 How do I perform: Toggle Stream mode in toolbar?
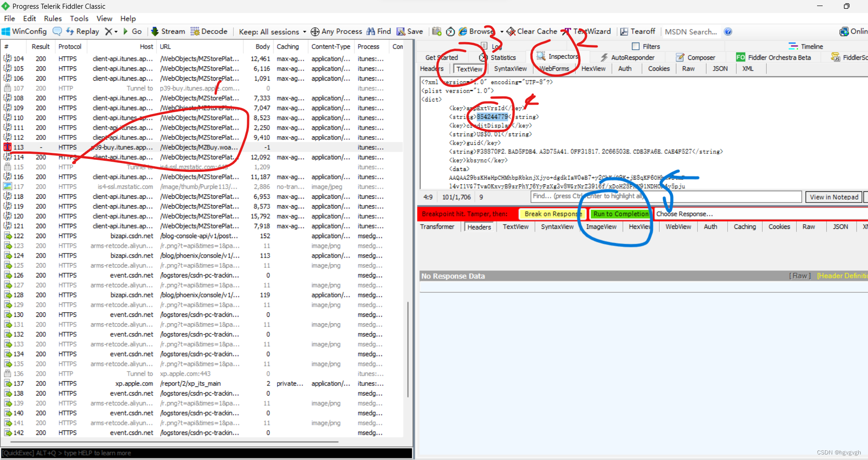click(168, 32)
